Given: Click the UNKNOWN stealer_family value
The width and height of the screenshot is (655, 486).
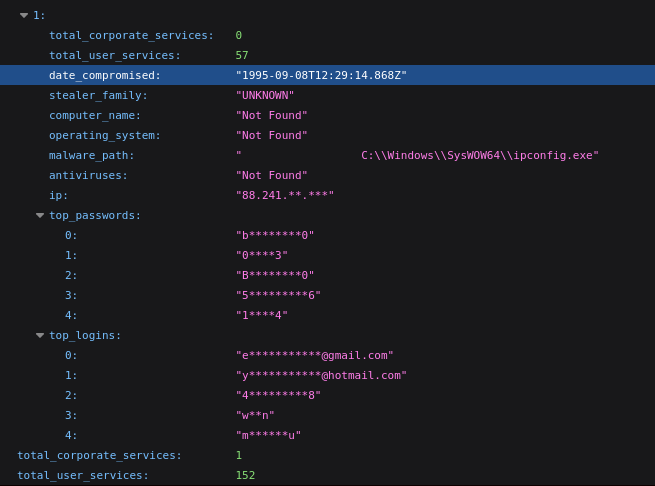Looking at the screenshot, I should [265, 95].
